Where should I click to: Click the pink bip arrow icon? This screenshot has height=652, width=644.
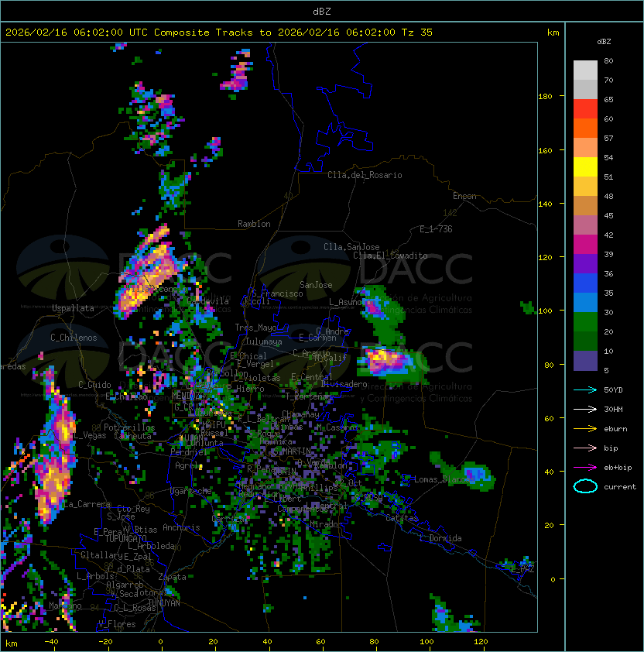click(585, 448)
